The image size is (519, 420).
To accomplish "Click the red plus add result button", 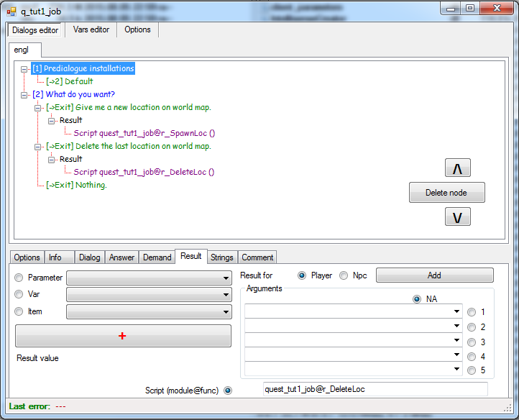I will click(x=123, y=336).
